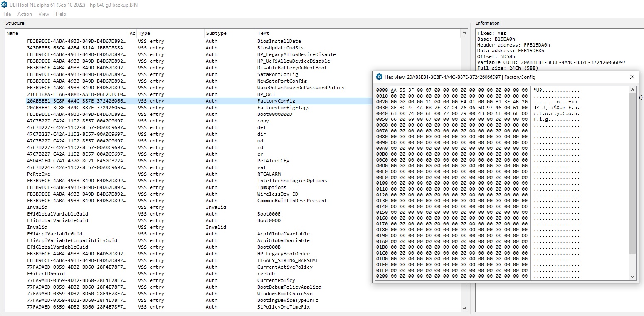This screenshot has height=316, width=644.
Task: Click the Text column header
Action: [x=263, y=33]
